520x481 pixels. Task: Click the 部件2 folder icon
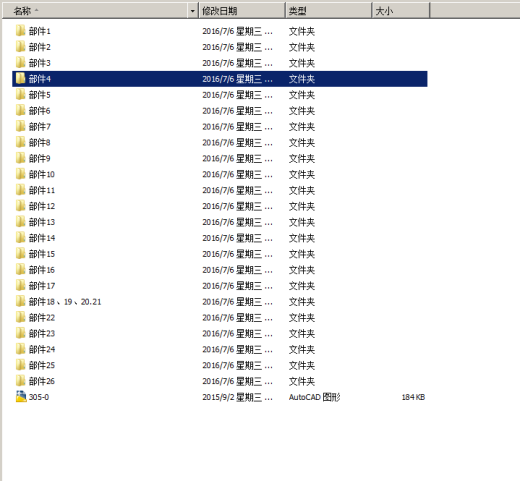coord(20,47)
